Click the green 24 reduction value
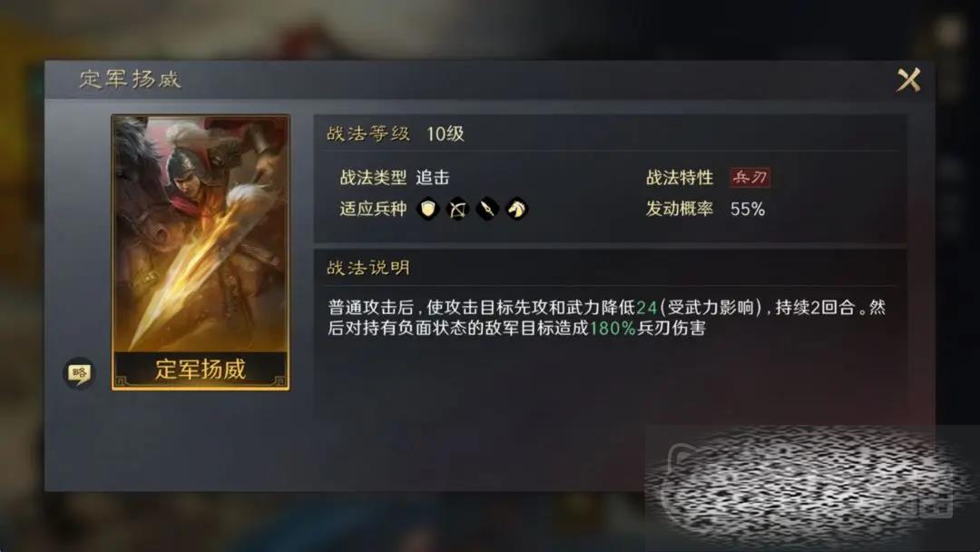This screenshot has height=552, width=980. 647,308
